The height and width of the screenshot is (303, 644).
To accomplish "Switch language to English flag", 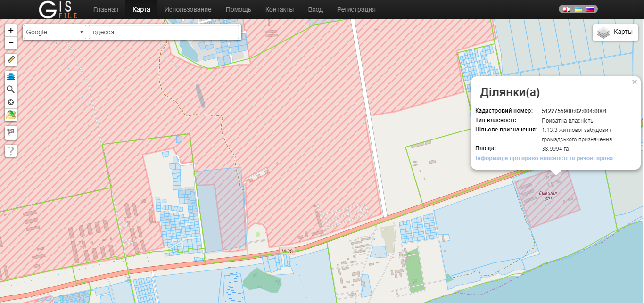I will pos(567,9).
